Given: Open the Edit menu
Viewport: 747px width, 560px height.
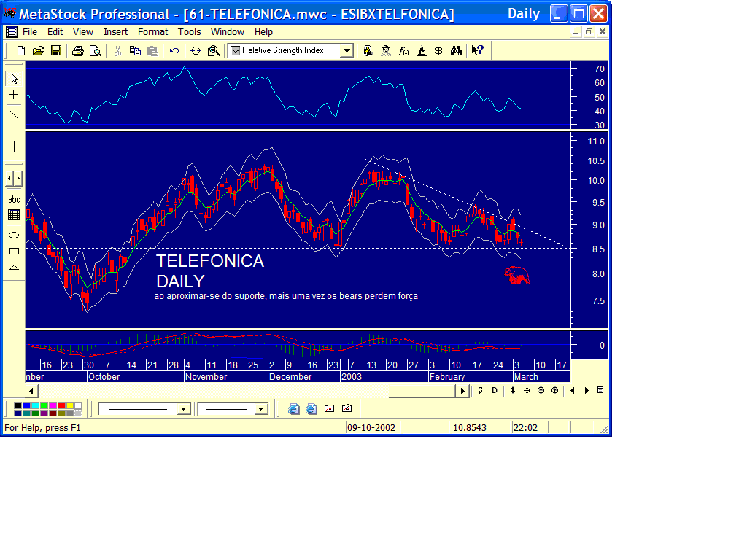Looking at the screenshot, I should [55, 32].
